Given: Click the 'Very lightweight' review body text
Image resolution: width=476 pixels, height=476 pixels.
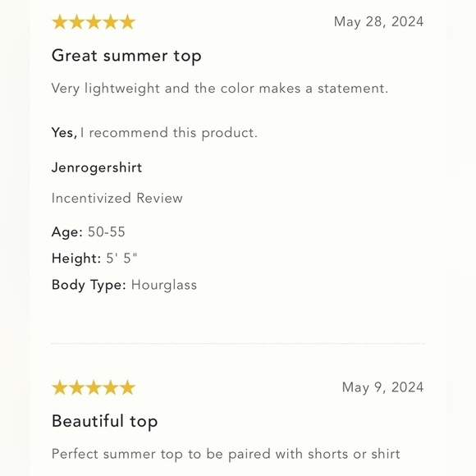Looking at the screenshot, I should (x=219, y=89).
